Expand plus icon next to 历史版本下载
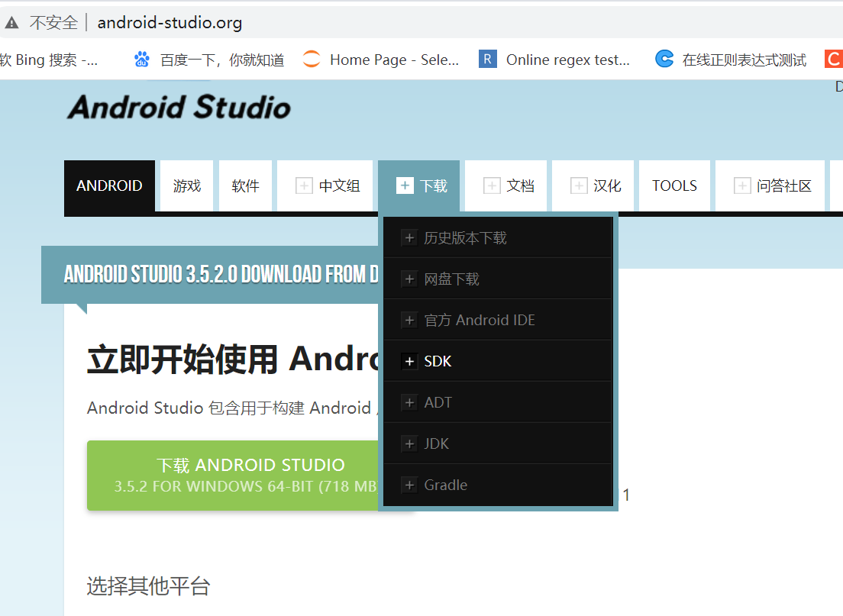The width and height of the screenshot is (843, 616). (410, 237)
